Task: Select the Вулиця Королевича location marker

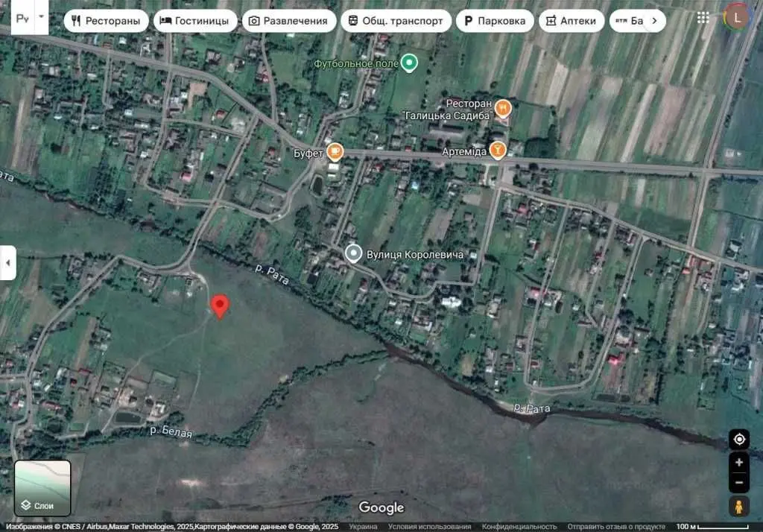Action: pos(354,253)
